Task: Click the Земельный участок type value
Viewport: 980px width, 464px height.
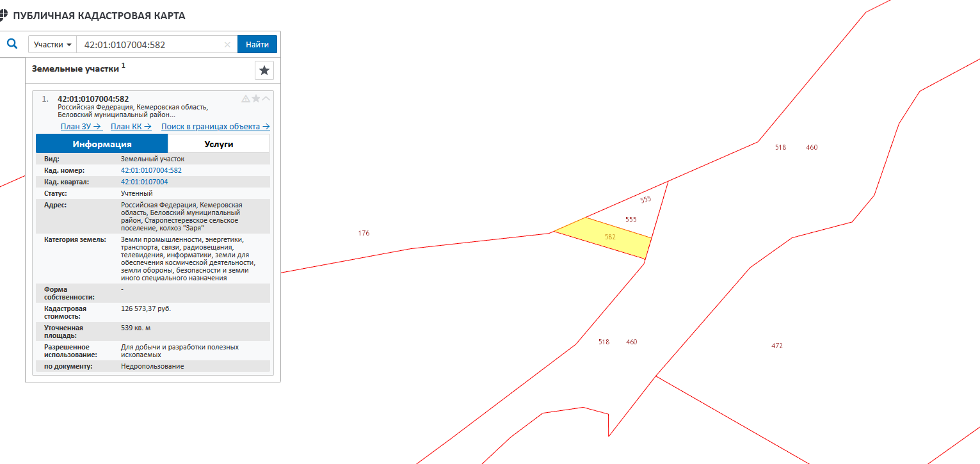Action: [x=152, y=159]
